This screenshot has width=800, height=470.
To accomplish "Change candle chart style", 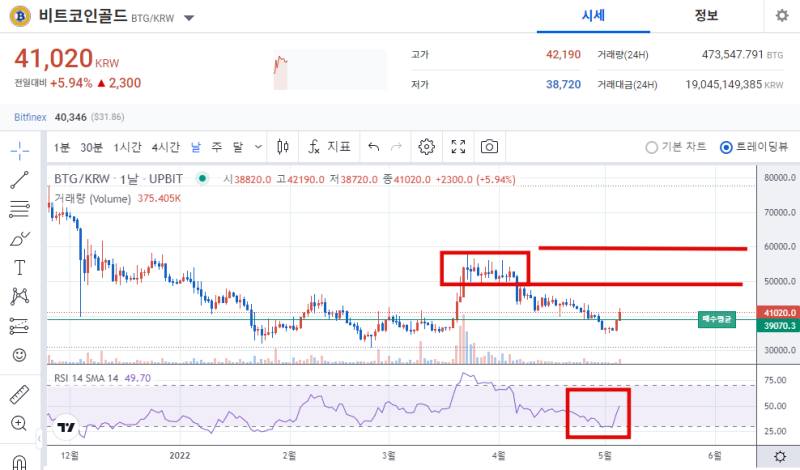I will pyautogui.click(x=283, y=147).
